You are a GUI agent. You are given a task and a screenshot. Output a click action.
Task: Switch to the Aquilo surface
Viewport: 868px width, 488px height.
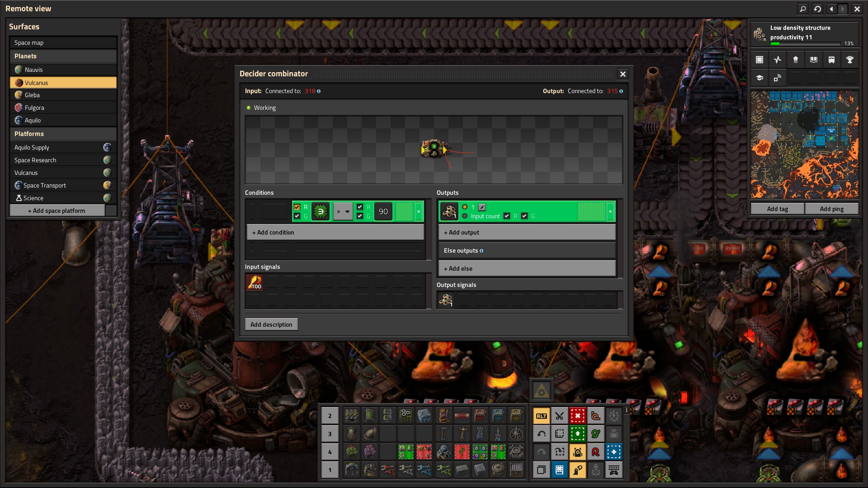(x=63, y=120)
